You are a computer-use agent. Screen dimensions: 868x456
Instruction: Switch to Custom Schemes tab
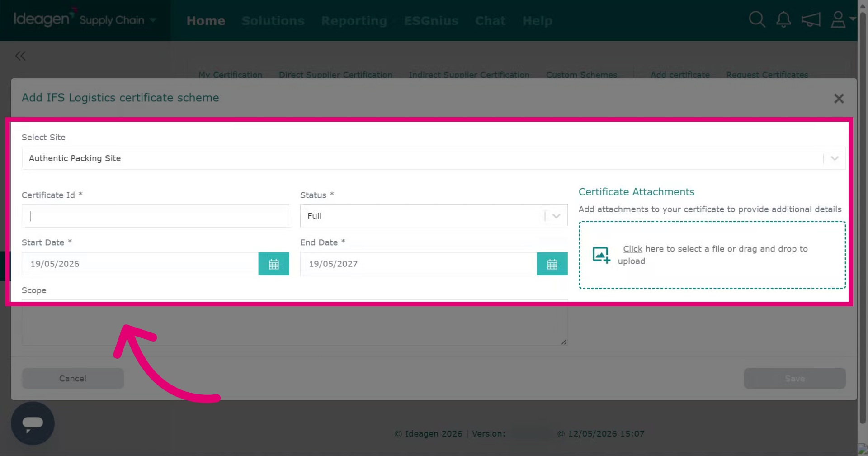[581, 75]
